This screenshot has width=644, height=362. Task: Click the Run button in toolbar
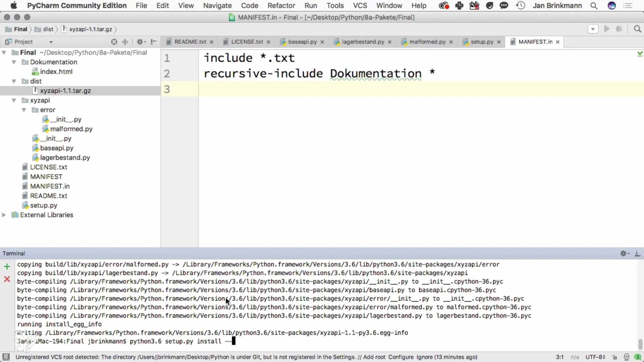tap(607, 29)
